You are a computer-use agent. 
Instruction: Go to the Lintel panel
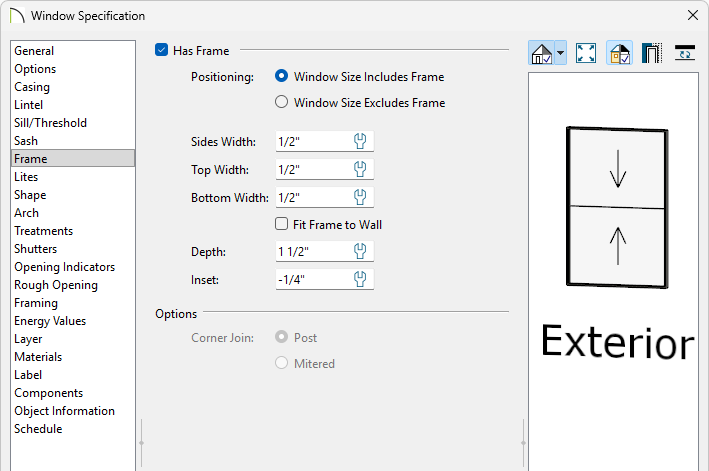click(73, 105)
